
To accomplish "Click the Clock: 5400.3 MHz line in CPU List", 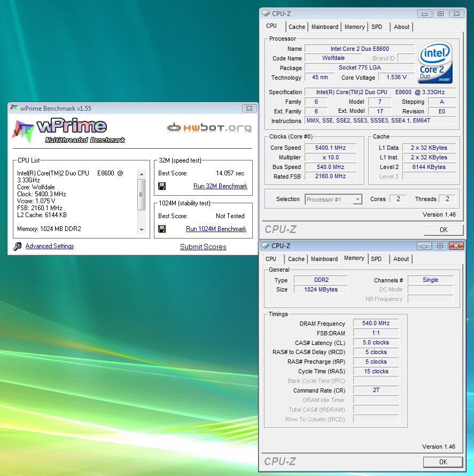I will click(x=42, y=194).
